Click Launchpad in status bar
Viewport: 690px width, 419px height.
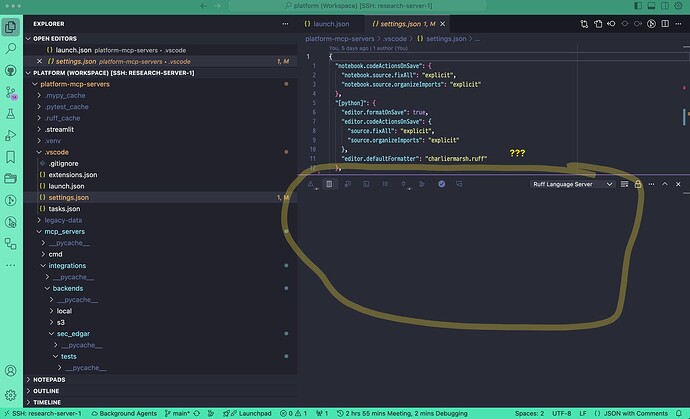point(247,413)
